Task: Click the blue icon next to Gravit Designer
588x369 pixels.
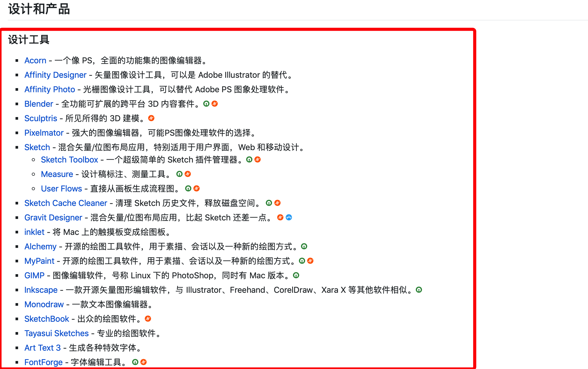Action: coord(289,217)
